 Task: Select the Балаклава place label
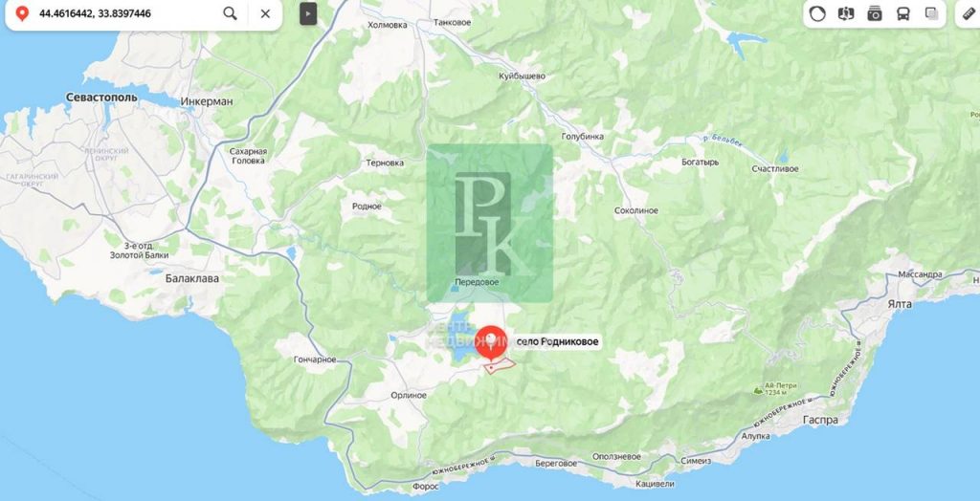(x=192, y=278)
